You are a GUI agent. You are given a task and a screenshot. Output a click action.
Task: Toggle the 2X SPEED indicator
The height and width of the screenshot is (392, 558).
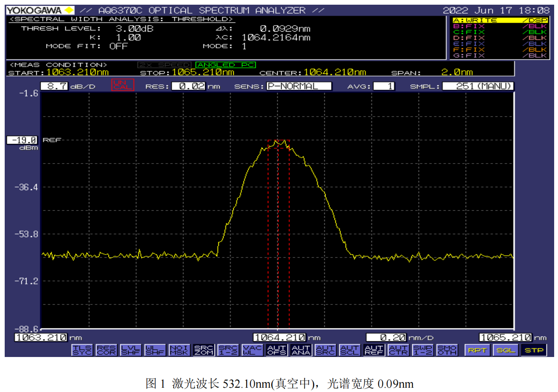click(x=164, y=65)
